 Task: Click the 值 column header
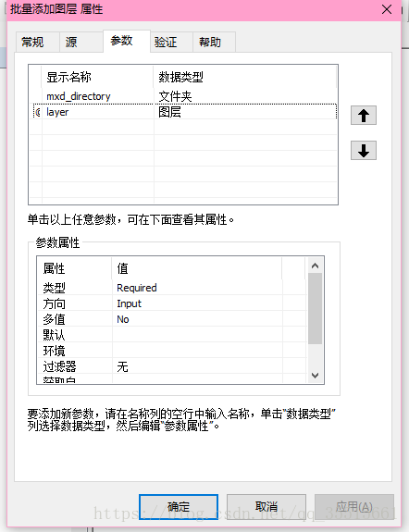pyautogui.click(x=197, y=268)
